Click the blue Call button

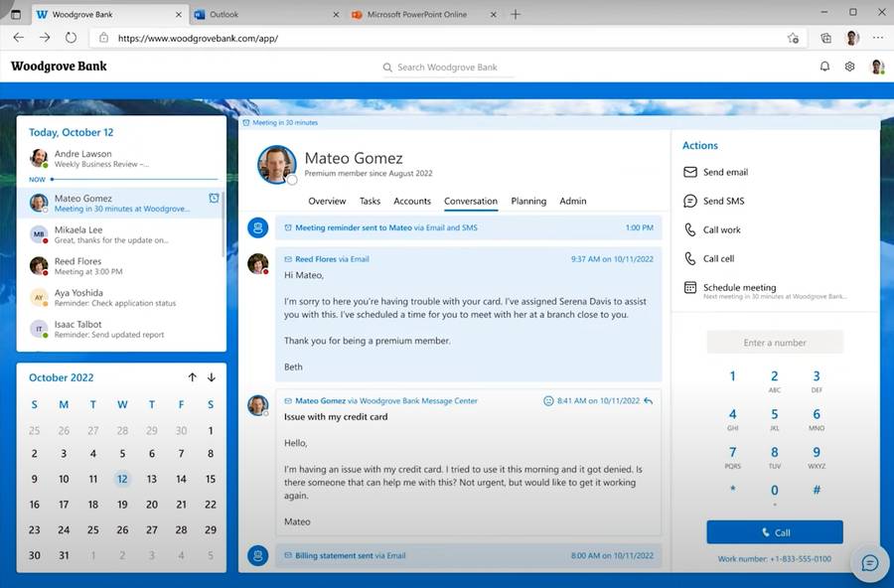[774, 532]
